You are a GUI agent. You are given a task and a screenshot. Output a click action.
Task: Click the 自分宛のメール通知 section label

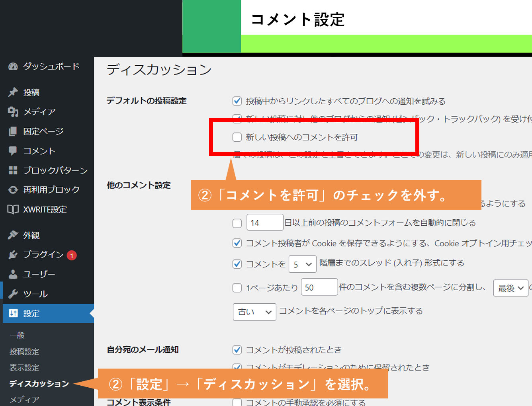[143, 349]
